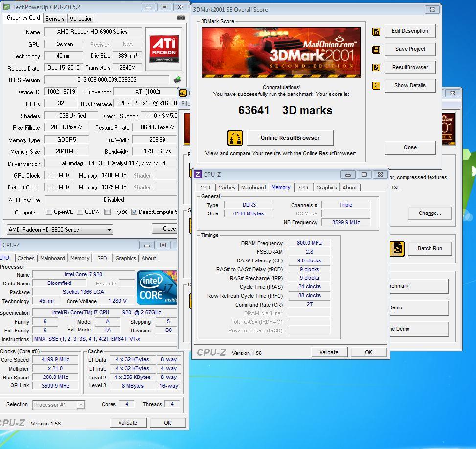This screenshot has width=476, height=449.
Task: Switch to the Sensors tab in GPU-Z
Action: (55, 19)
